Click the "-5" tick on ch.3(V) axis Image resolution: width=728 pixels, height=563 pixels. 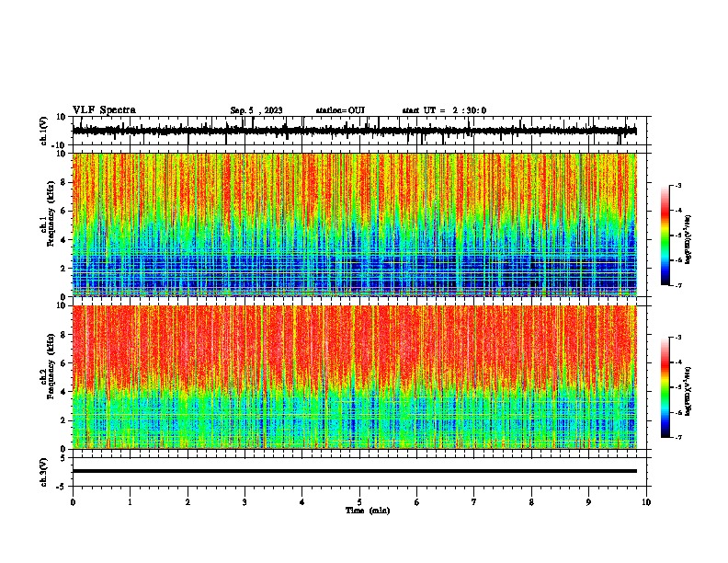[62, 487]
